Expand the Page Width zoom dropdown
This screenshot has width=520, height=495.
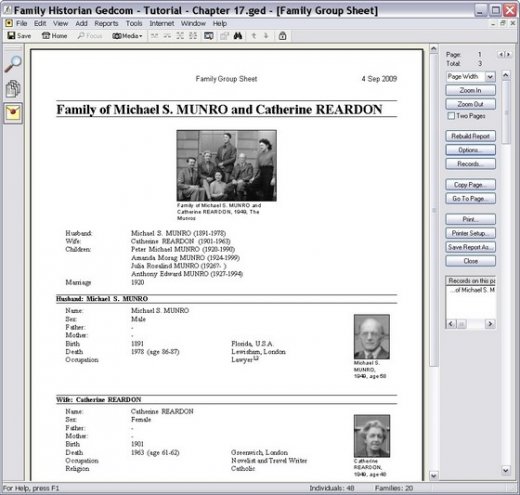pyautogui.click(x=490, y=77)
